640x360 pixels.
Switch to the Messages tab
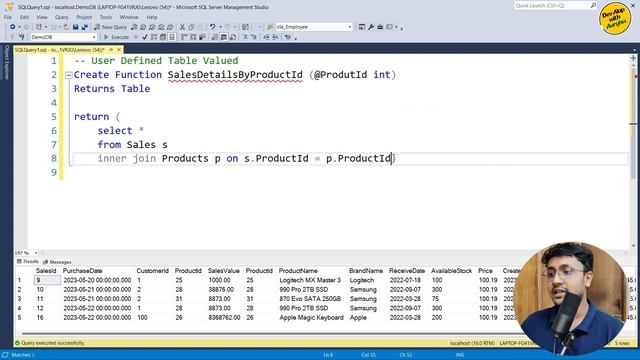tap(57, 262)
